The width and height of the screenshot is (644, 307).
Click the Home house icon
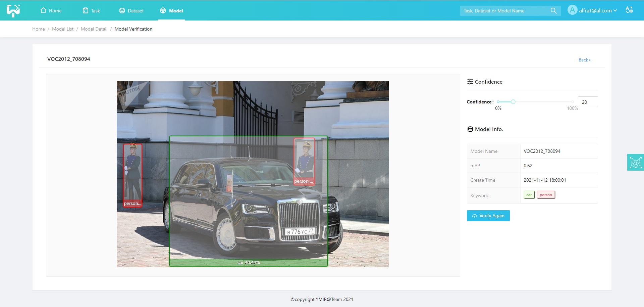(x=43, y=10)
